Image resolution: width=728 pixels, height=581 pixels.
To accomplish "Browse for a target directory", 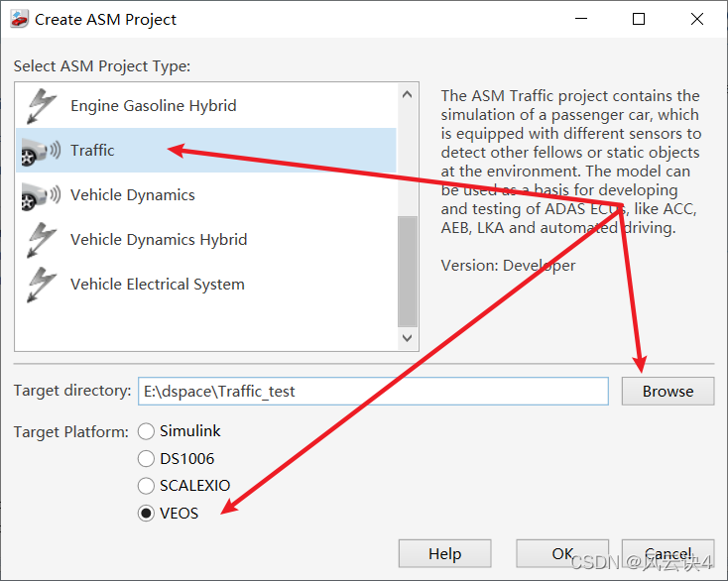I will (667, 392).
